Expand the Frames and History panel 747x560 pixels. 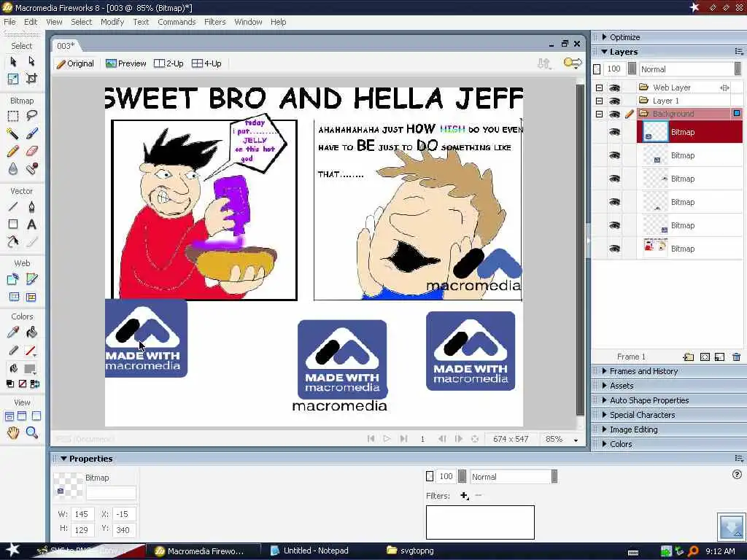604,371
